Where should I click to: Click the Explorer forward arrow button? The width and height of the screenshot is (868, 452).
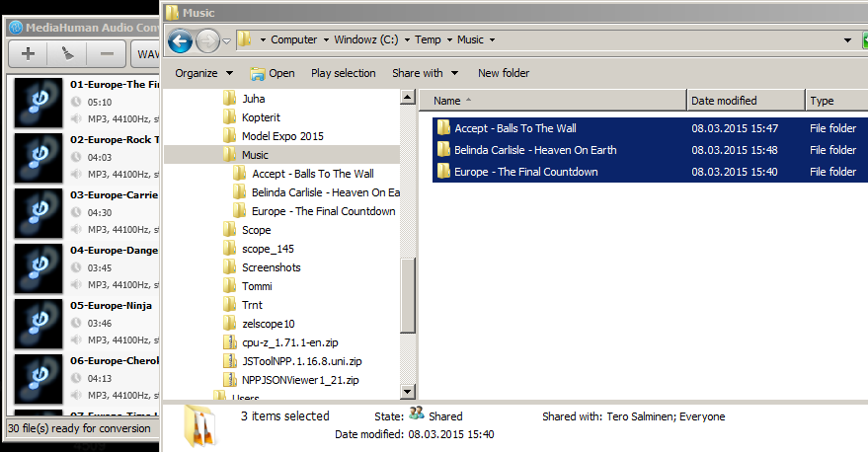pos(208,40)
